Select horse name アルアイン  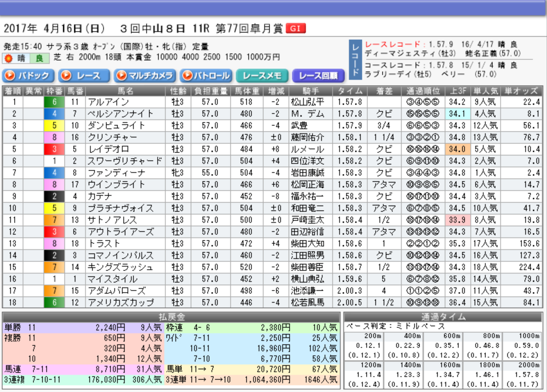[x=108, y=102]
